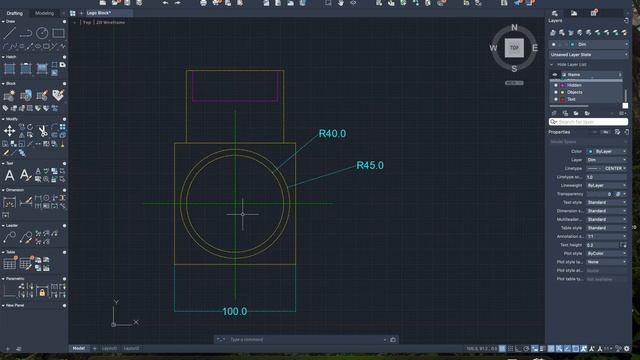Select the Rectangle draw tool
Viewport: 640px width, 360px height.
click(x=58, y=33)
